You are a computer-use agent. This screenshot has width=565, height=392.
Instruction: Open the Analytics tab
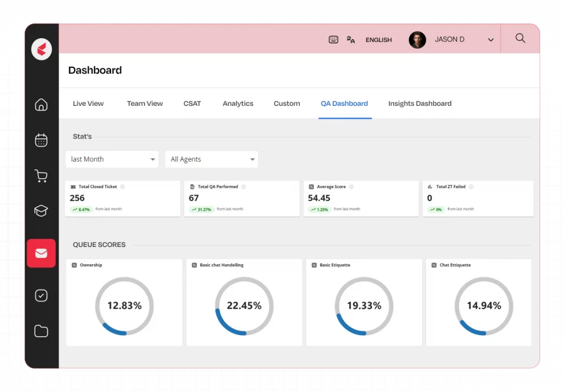click(238, 104)
